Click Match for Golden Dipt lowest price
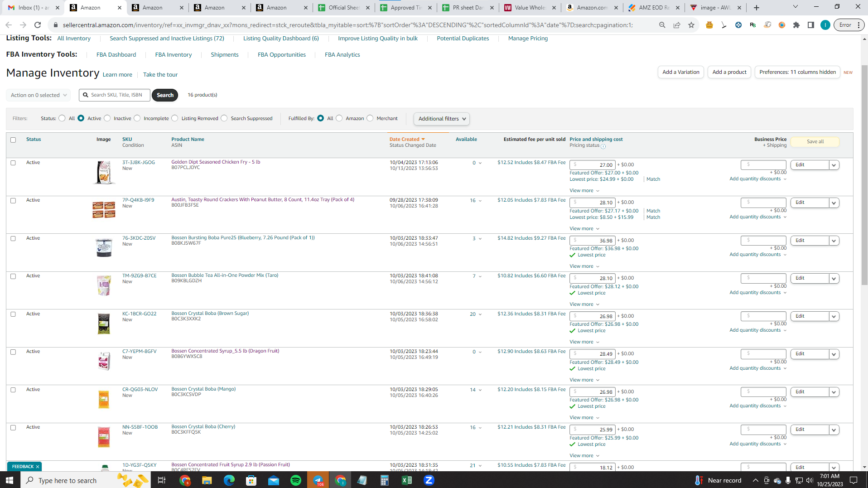Screen dimensions: 868x488 coord(653,179)
